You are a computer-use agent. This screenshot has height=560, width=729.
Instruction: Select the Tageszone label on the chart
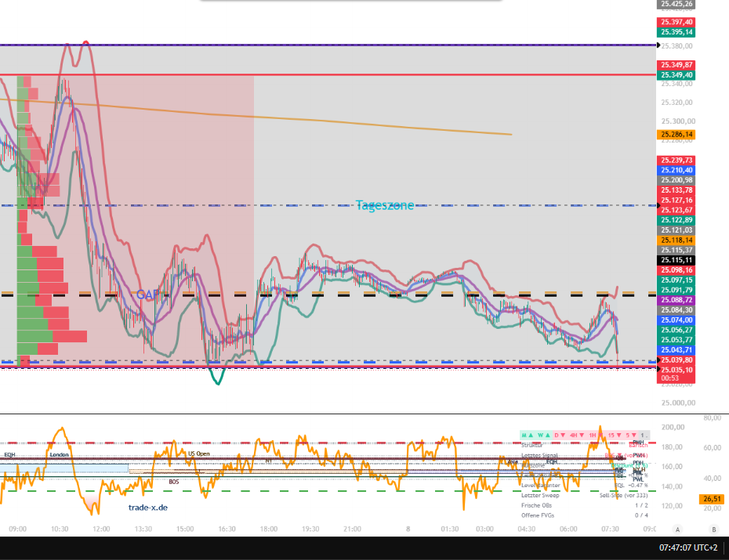pos(385,205)
